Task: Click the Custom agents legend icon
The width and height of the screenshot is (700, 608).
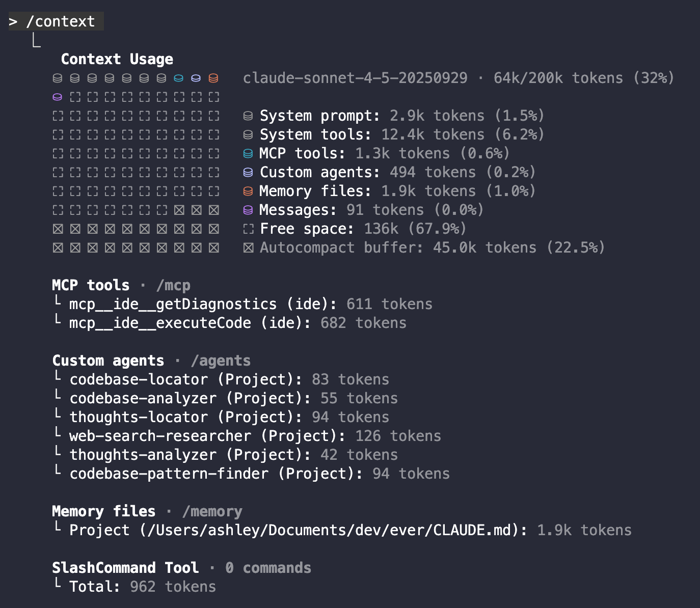Action: click(x=248, y=173)
